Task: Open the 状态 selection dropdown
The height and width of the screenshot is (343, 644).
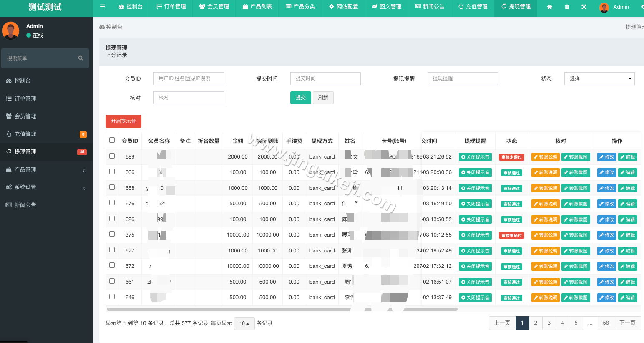Action: pos(599,78)
